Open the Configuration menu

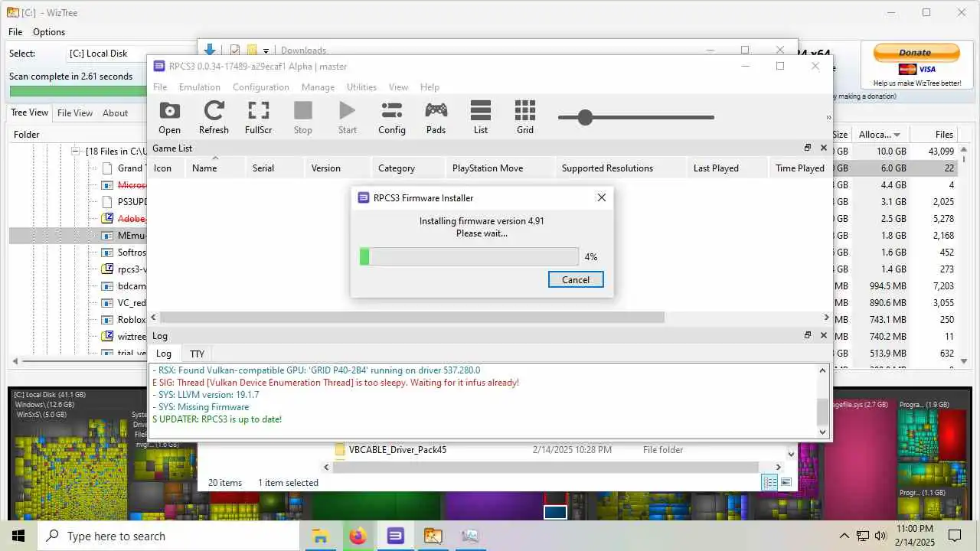tap(261, 86)
